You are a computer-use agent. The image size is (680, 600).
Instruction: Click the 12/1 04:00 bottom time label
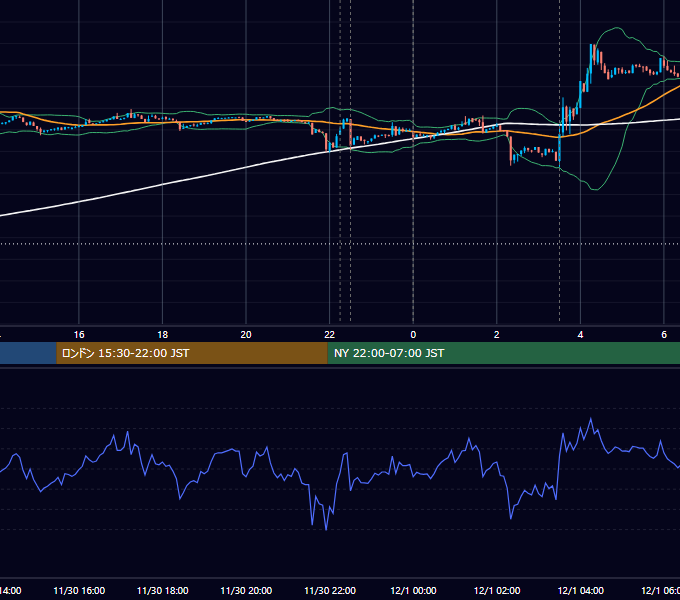coord(581,590)
